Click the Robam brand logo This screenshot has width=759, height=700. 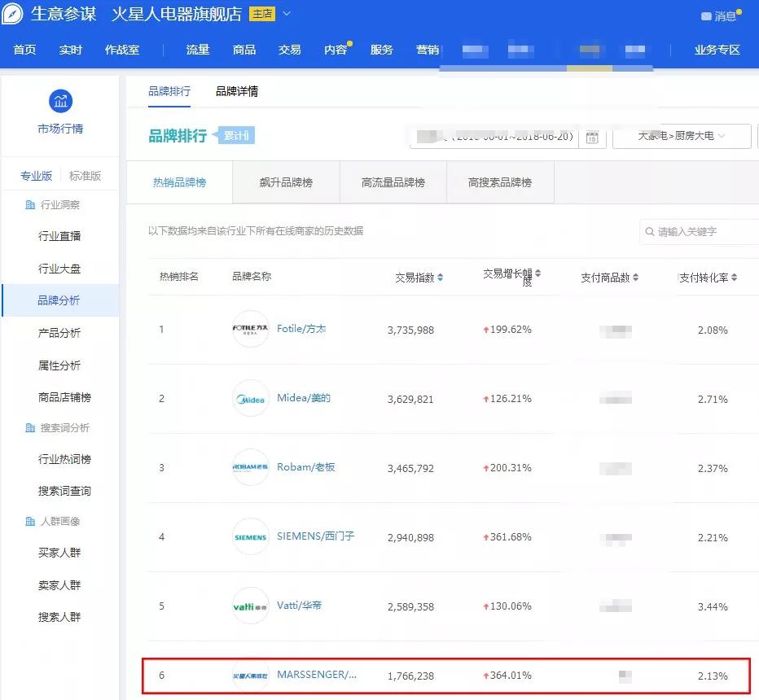[250, 467]
